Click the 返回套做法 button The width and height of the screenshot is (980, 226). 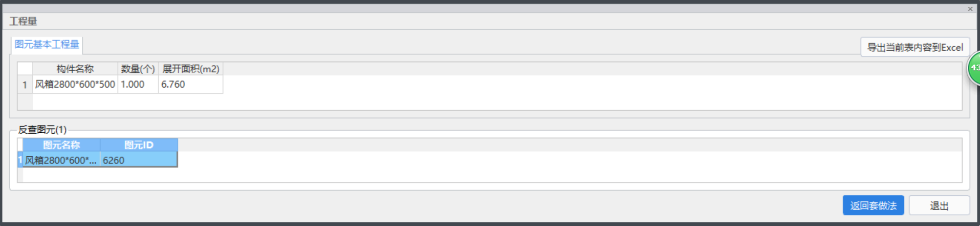(873, 206)
